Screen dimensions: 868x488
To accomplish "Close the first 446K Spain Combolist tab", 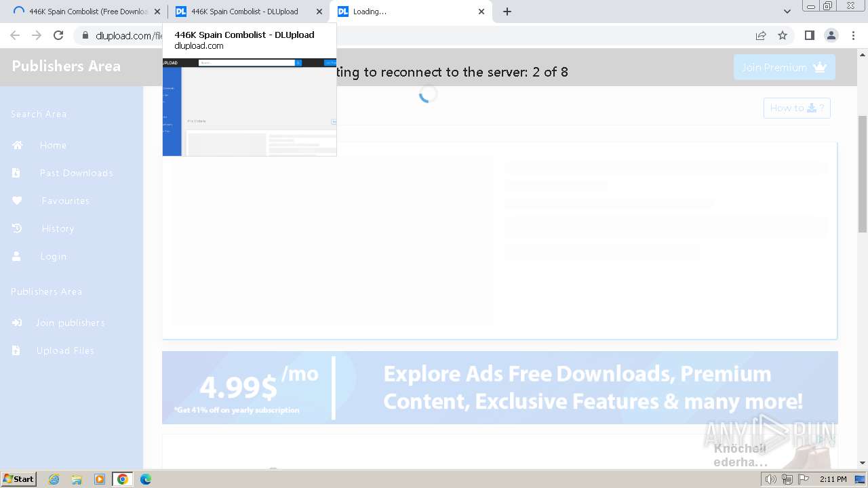I will point(157,12).
